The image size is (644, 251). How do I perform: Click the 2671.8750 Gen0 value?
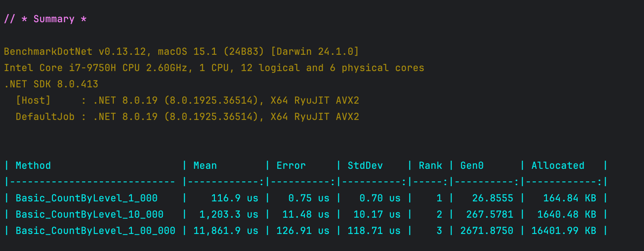pos(487,231)
